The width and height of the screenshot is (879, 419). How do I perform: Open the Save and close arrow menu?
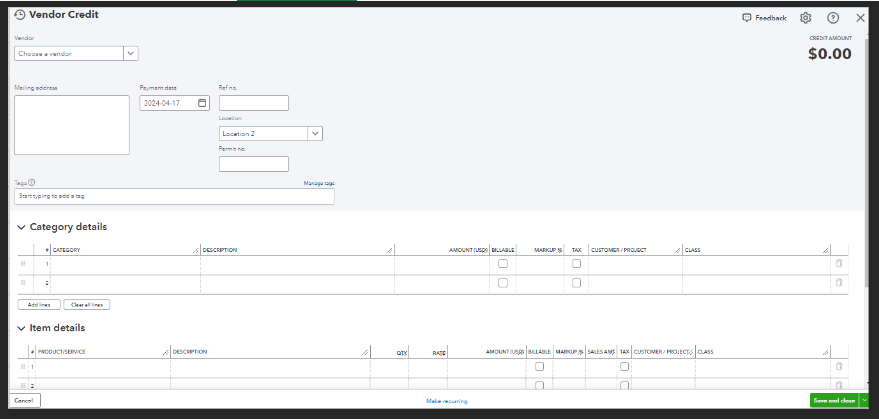point(864,400)
